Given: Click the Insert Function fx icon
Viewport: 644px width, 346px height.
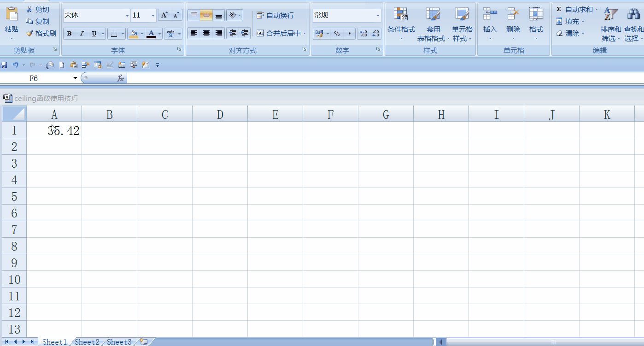Looking at the screenshot, I should 120,78.
